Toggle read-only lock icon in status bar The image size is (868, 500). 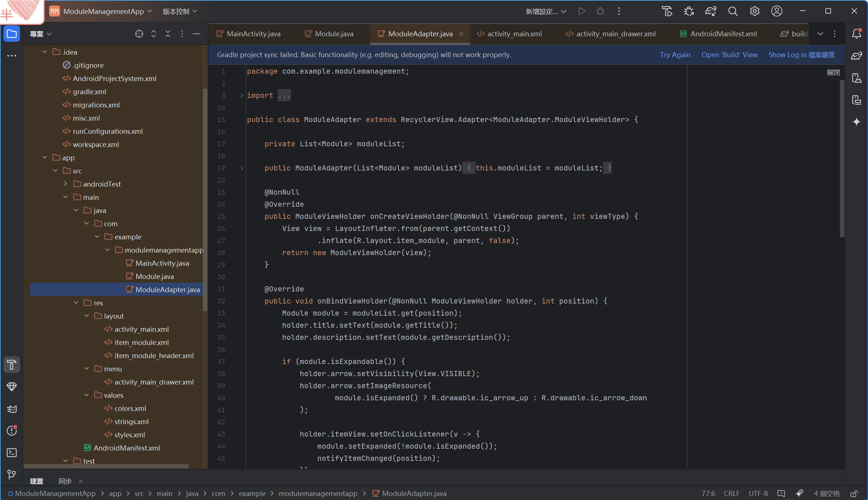pyautogui.click(x=854, y=493)
